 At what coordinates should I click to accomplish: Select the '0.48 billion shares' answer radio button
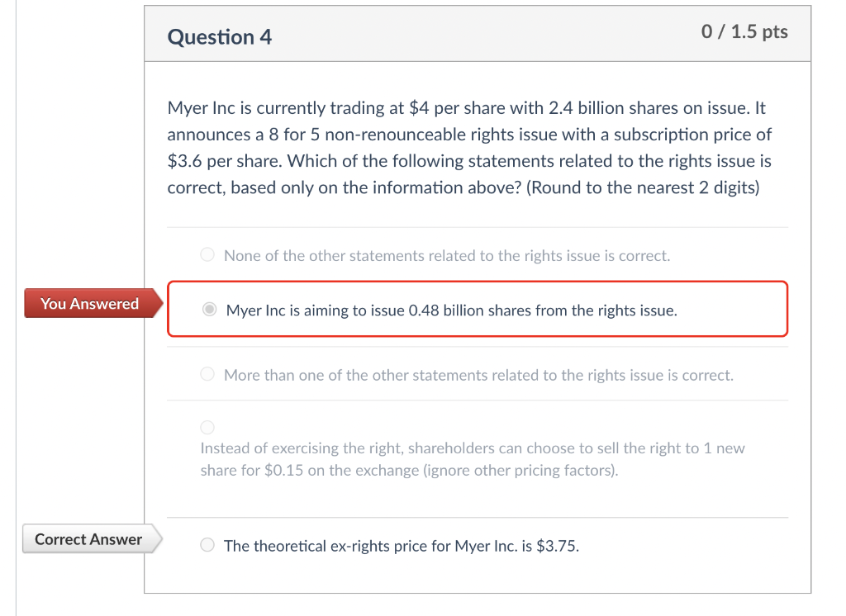pos(209,310)
